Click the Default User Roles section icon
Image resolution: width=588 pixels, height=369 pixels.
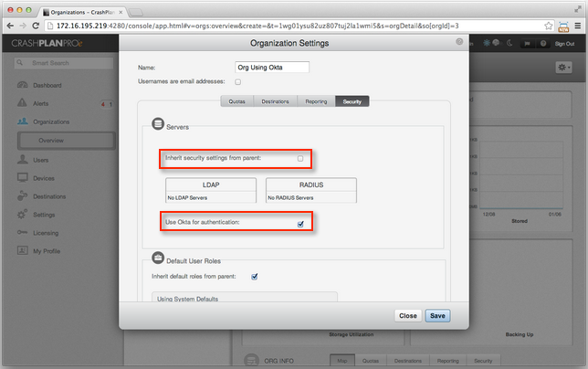[x=158, y=259]
